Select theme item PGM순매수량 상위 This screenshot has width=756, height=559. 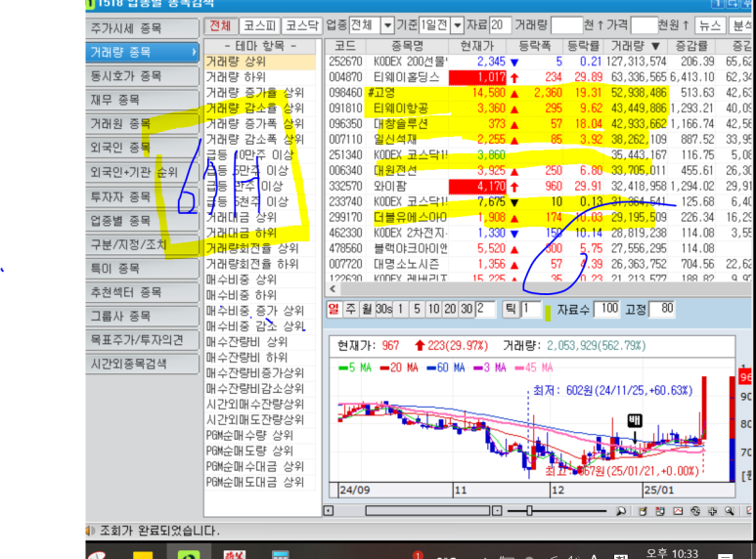click(260, 435)
